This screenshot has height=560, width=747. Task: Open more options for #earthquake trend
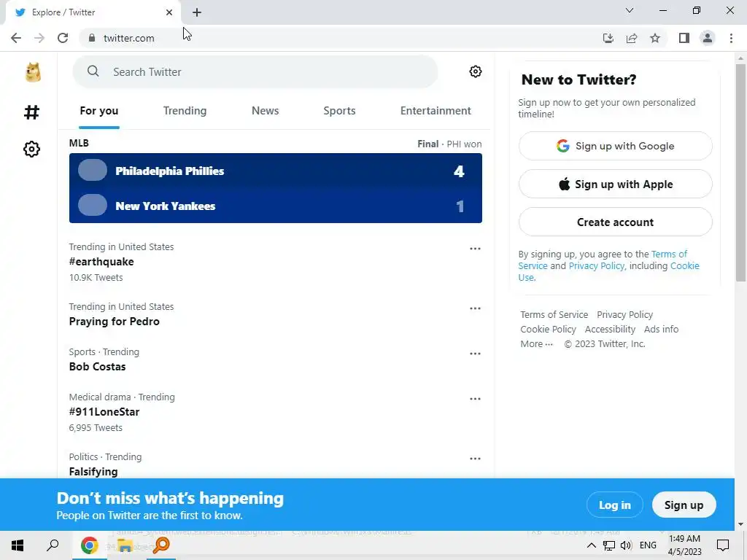click(475, 249)
